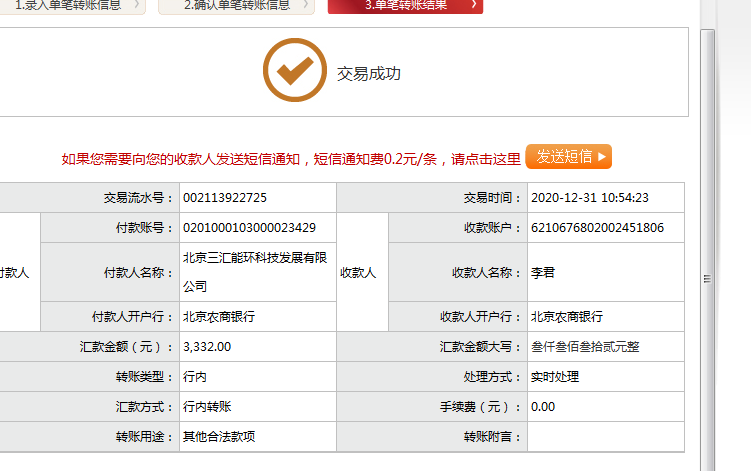Click amount in words 叁仟叁佰叁拾贰元整

point(585,347)
